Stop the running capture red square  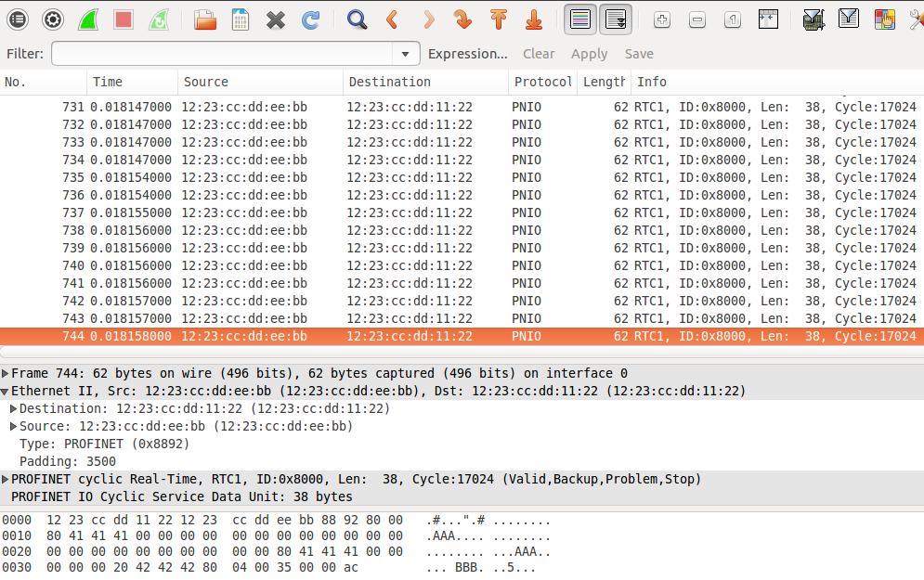click(124, 19)
